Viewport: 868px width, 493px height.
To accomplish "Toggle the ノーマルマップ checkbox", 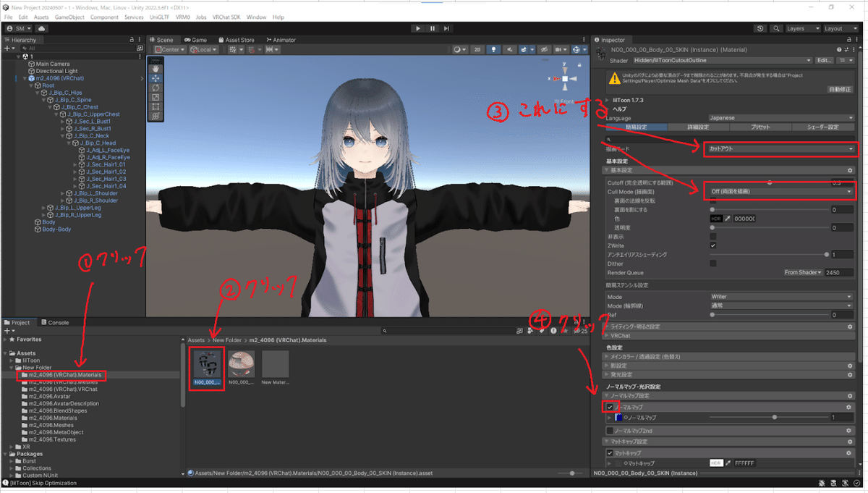I will pos(610,407).
